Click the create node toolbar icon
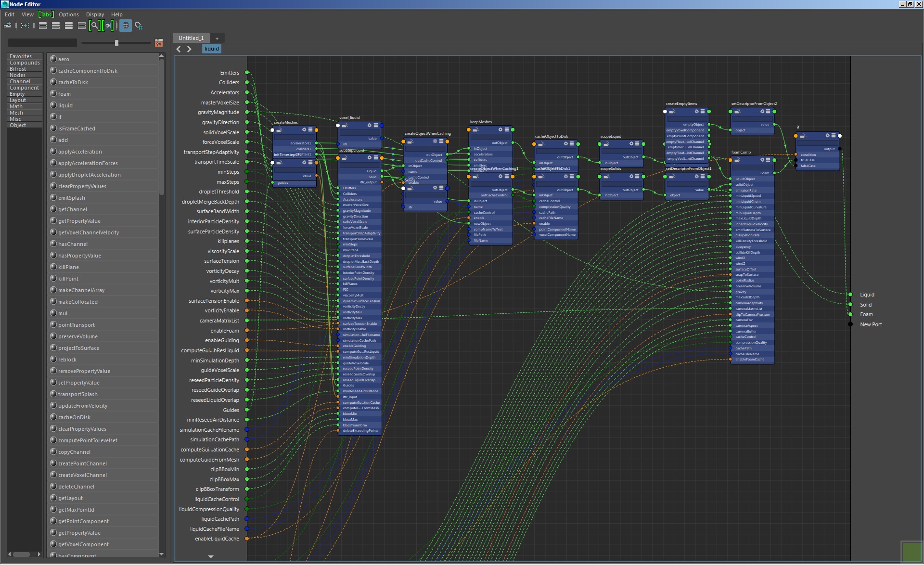Image resolution: width=924 pixels, height=566 pixels. coord(8,25)
